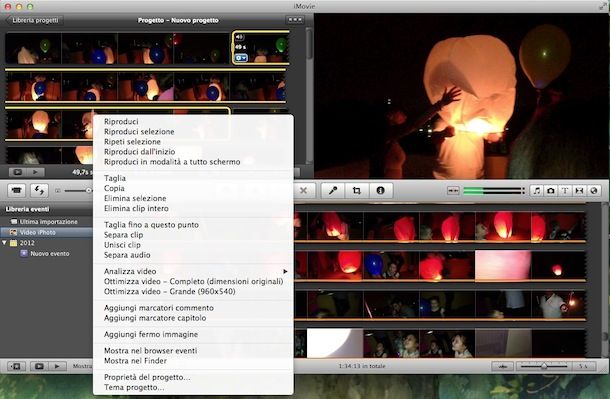Image resolution: width=610 pixels, height=399 pixels.
Task: Open Proprietà del progetto…
Action: click(x=147, y=377)
